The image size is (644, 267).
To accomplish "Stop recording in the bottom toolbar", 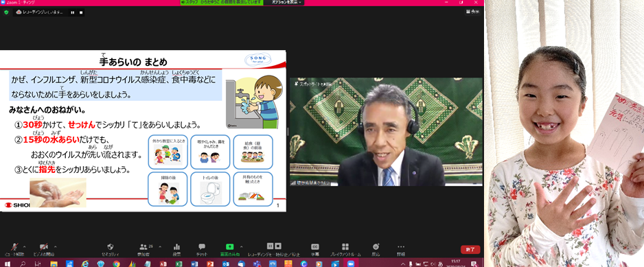I will coord(278,246).
